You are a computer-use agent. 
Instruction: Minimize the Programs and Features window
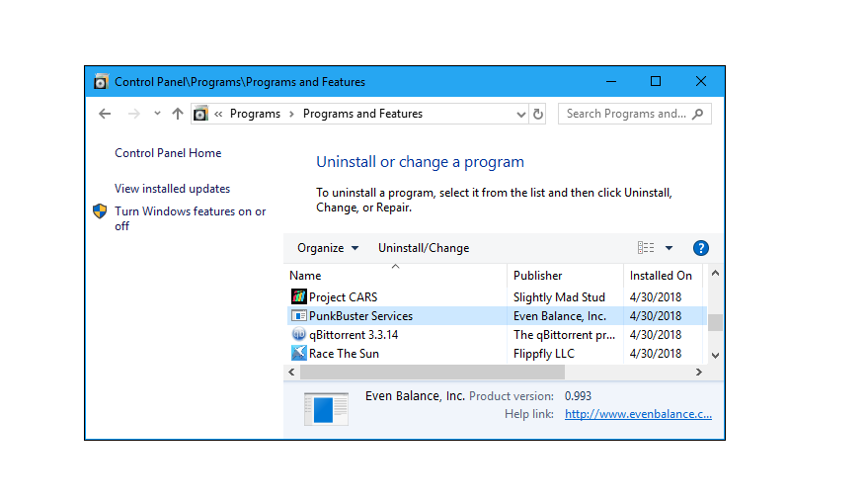[x=611, y=81]
